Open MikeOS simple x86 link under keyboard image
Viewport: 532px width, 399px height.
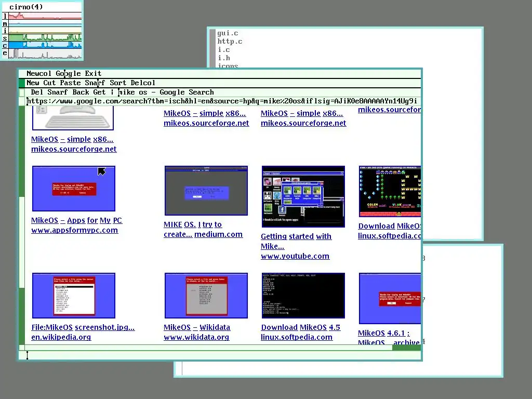coord(72,139)
